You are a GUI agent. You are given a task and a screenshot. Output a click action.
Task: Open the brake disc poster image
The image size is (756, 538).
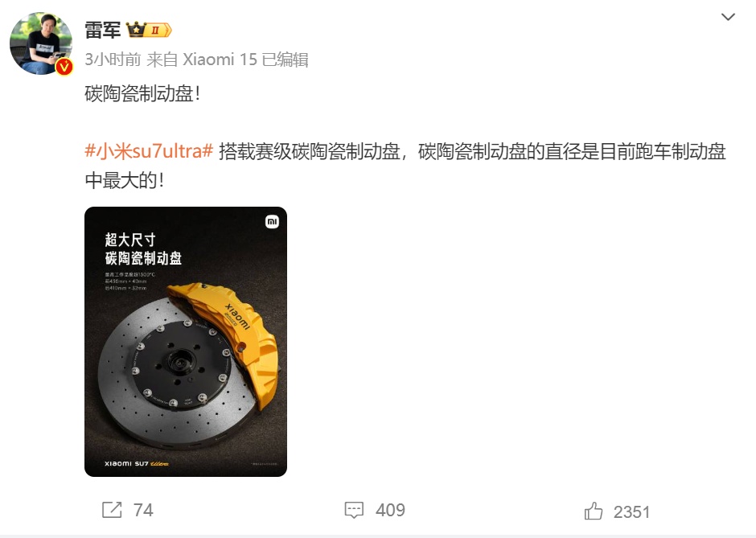[186, 342]
